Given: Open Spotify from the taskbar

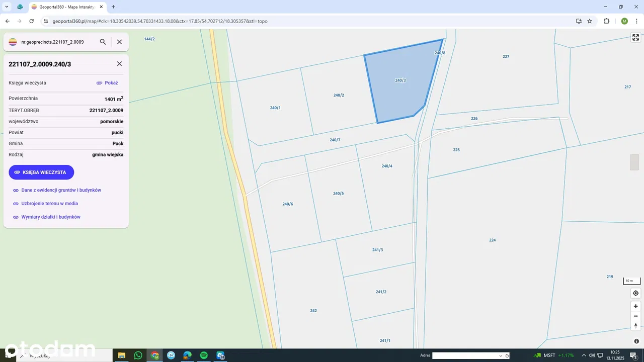Looking at the screenshot, I should [x=204, y=355].
